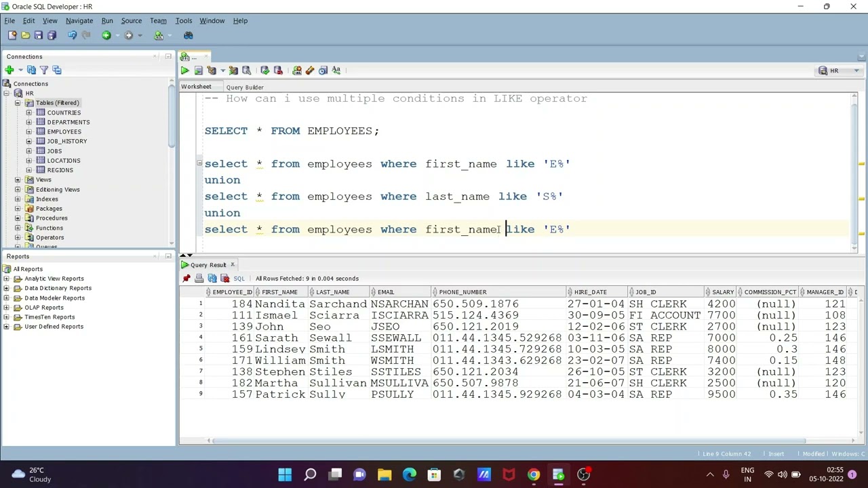
Task: Expand the EMPLOYEES table node
Action: pyautogui.click(x=29, y=131)
